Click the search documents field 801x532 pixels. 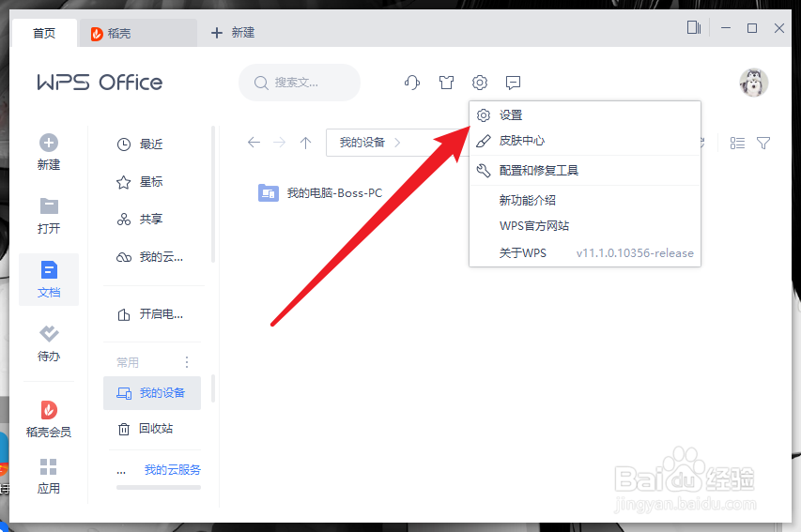300,83
